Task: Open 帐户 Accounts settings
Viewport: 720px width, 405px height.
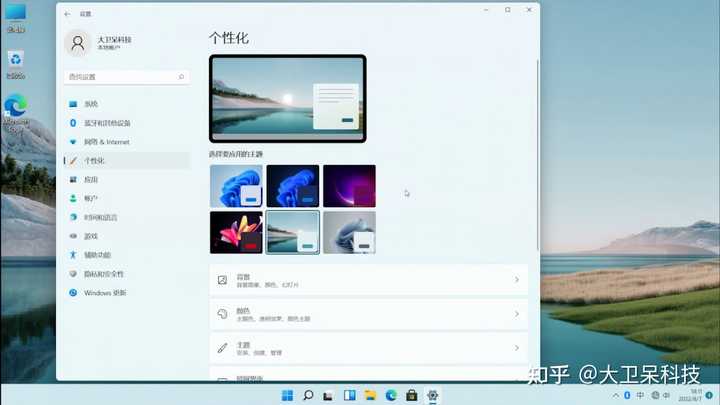Action: click(x=127, y=198)
